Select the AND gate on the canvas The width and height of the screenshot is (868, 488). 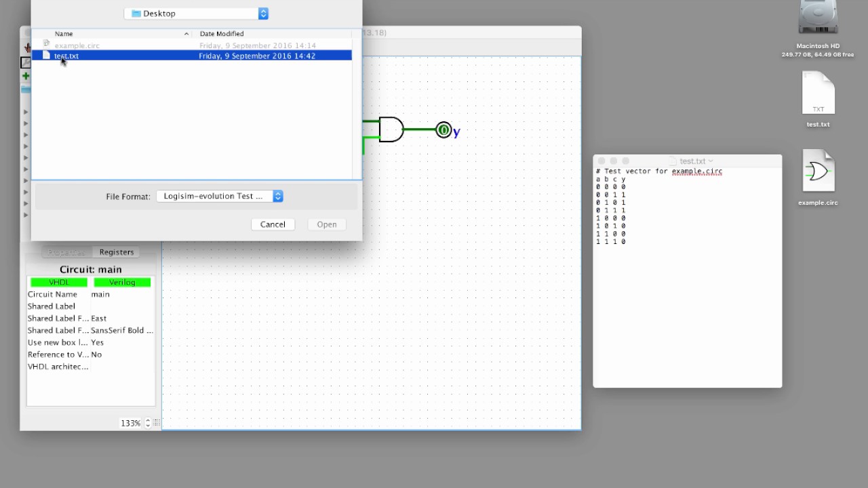coord(391,129)
